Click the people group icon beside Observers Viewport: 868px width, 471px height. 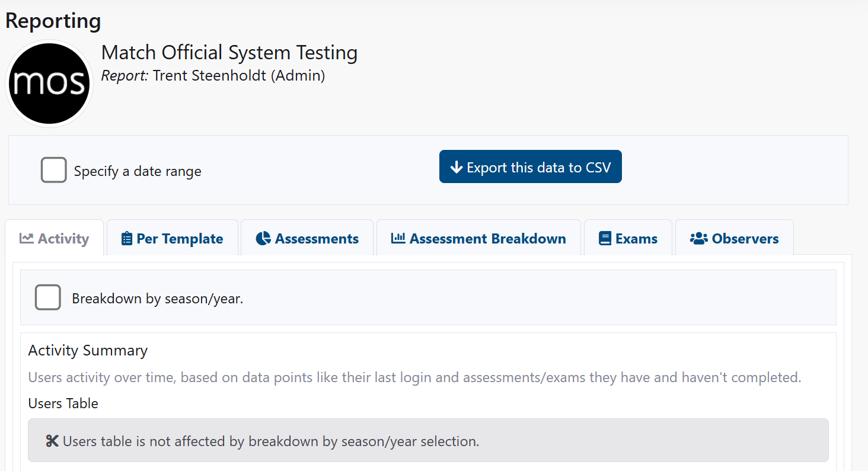pos(698,239)
